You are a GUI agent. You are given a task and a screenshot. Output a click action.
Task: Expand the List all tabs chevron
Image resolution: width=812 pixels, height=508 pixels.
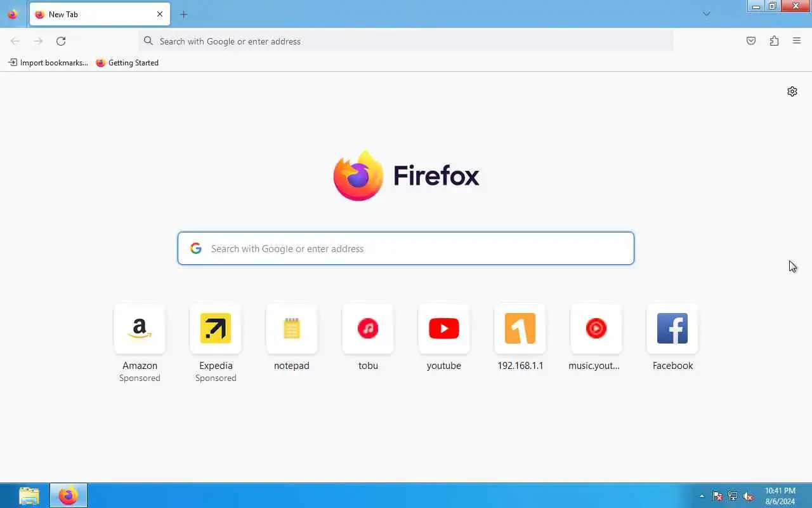707,14
